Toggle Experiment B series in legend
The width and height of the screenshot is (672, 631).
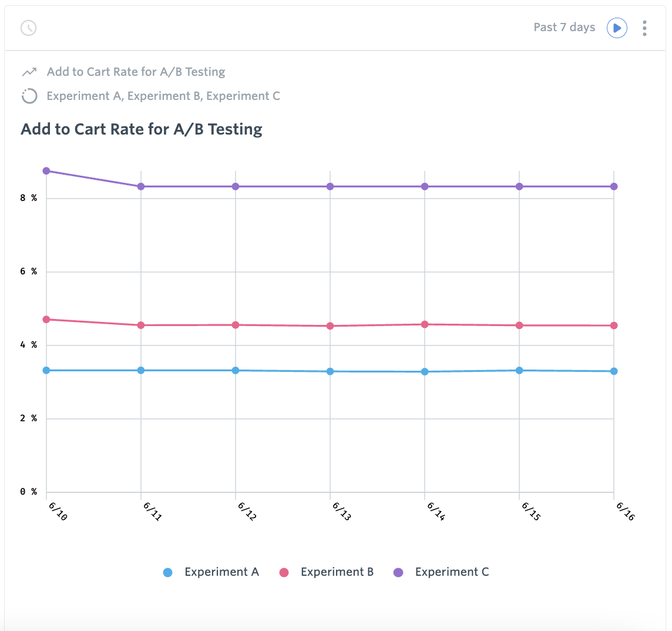(x=337, y=572)
